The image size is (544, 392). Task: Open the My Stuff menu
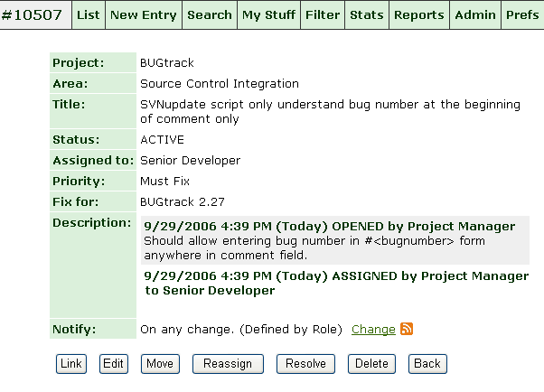pyautogui.click(x=268, y=14)
